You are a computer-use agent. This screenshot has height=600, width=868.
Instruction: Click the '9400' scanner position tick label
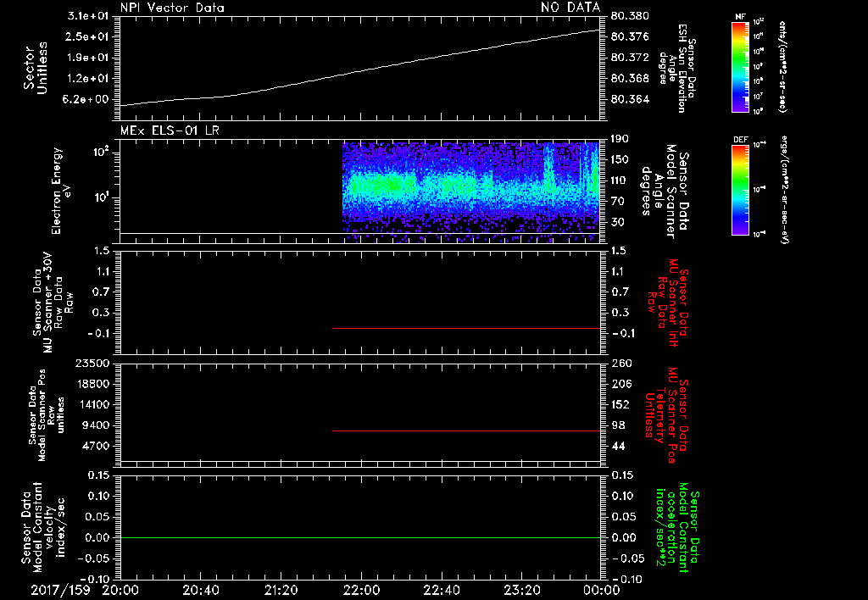pyautogui.click(x=97, y=425)
